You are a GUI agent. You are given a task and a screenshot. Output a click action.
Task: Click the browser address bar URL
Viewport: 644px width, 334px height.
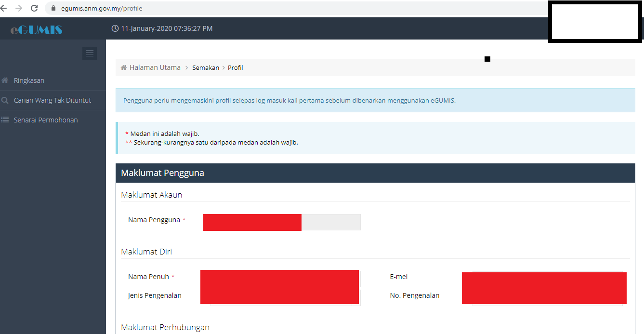pyautogui.click(x=102, y=8)
